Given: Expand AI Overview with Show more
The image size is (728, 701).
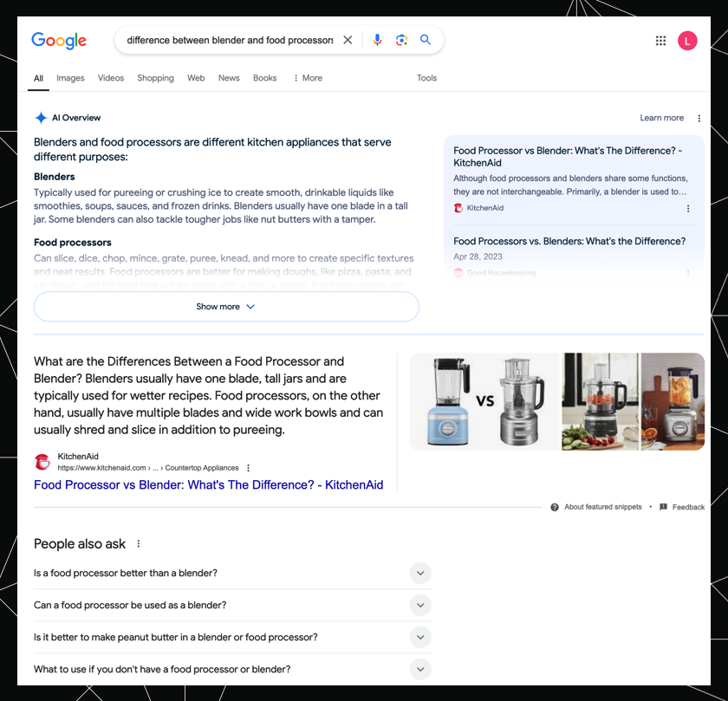Looking at the screenshot, I should pyautogui.click(x=226, y=307).
